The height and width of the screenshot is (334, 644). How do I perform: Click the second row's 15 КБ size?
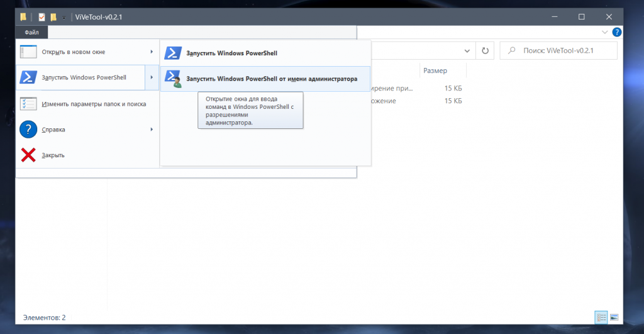tap(453, 101)
